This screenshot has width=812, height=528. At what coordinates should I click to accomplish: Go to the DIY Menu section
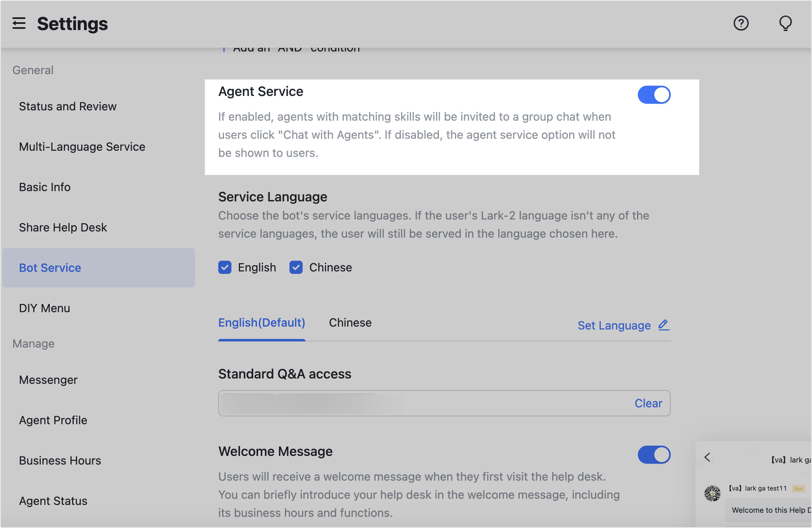pyautogui.click(x=44, y=308)
